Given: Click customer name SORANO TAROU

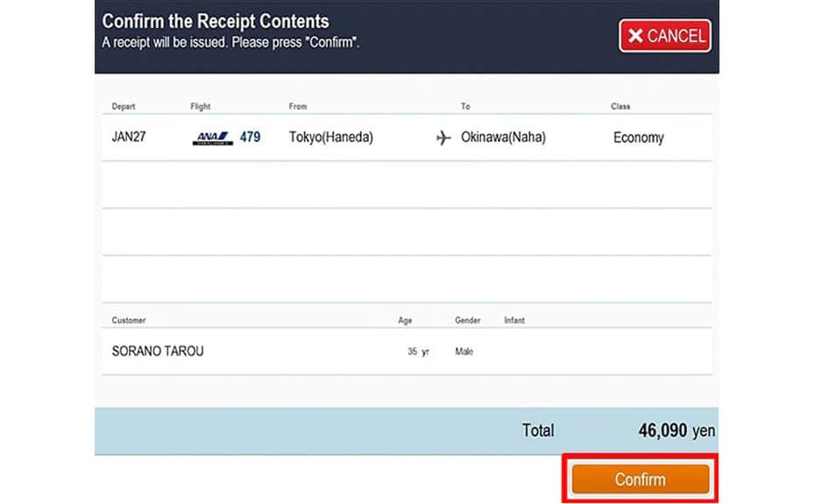Looking at the screenshot, I should tap(158, 351).
